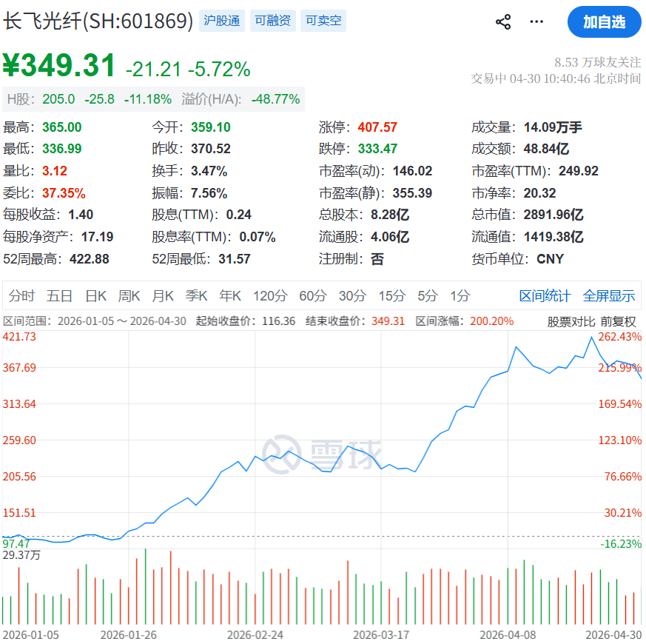This screenshot has width=646, height=644.
Task: Click the 流通值 value 1419.38亿
Action: [x=554, y=237]
